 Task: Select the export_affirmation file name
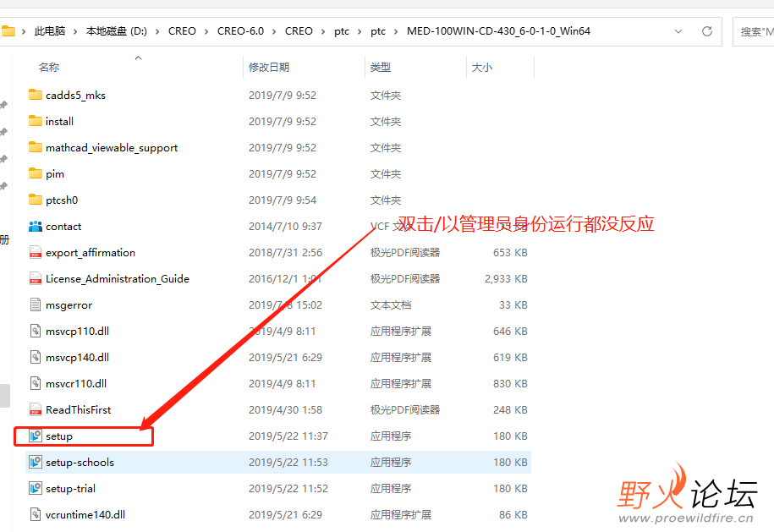[91, 252]
